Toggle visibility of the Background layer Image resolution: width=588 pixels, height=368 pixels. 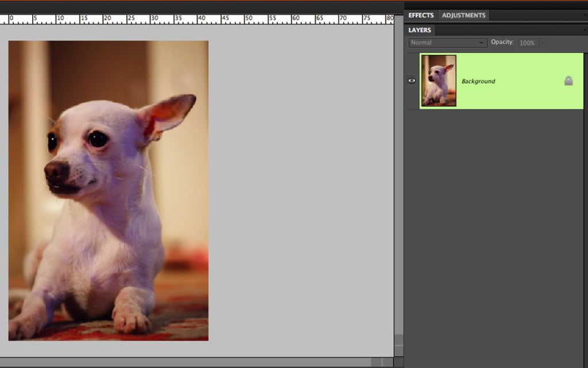click(x=411, y=81)
